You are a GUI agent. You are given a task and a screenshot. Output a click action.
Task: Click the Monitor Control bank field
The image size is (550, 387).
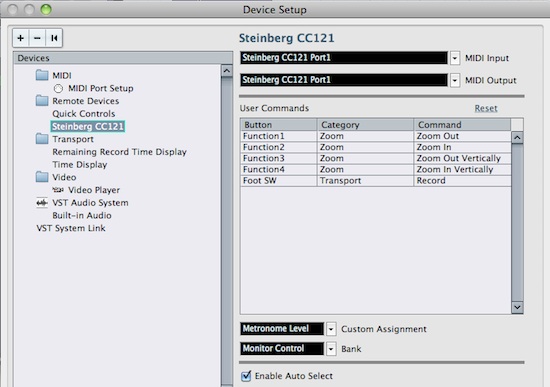coord(282,348)
